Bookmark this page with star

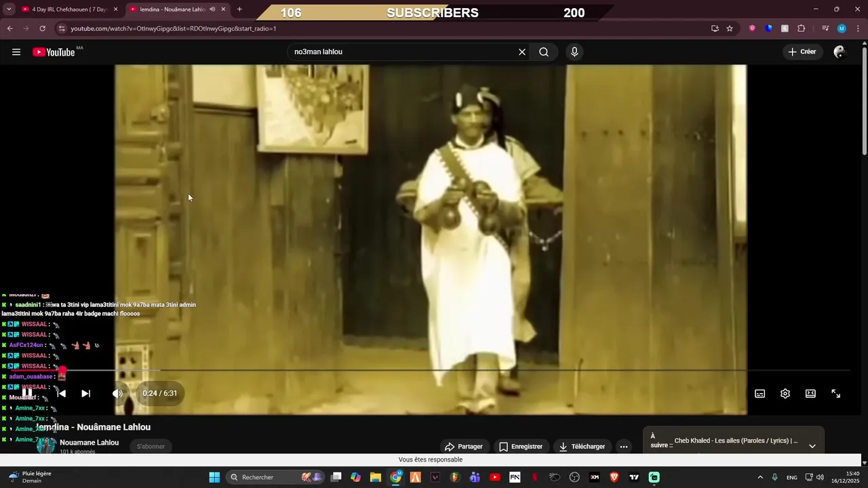[730, 28]
